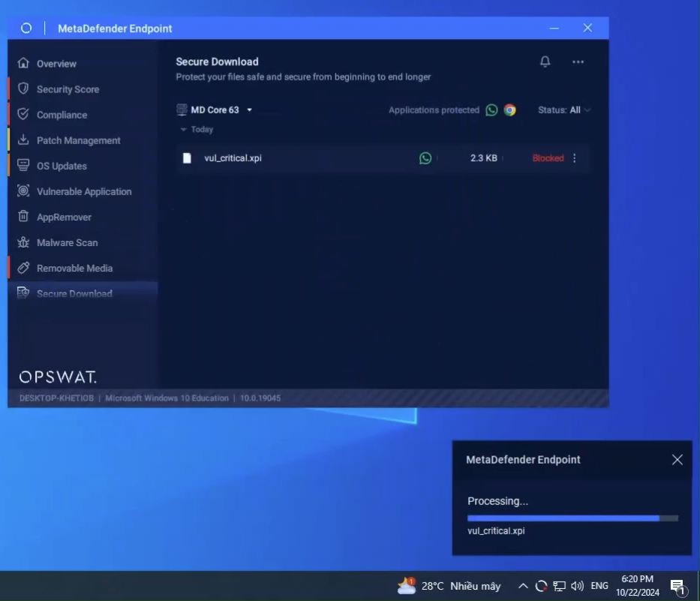Click the OPSWAT logo
700x601 pixels.
pyautogui.click(x=58, y=377)
